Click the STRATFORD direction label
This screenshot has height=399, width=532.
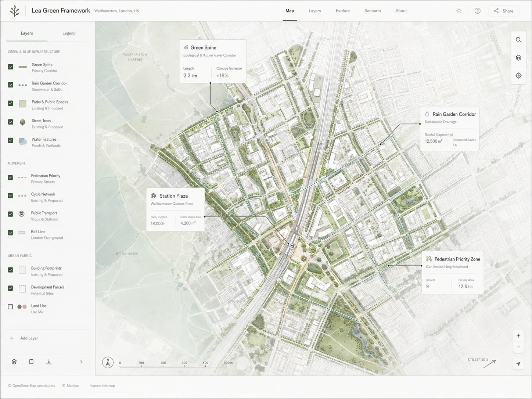(478, 360)
